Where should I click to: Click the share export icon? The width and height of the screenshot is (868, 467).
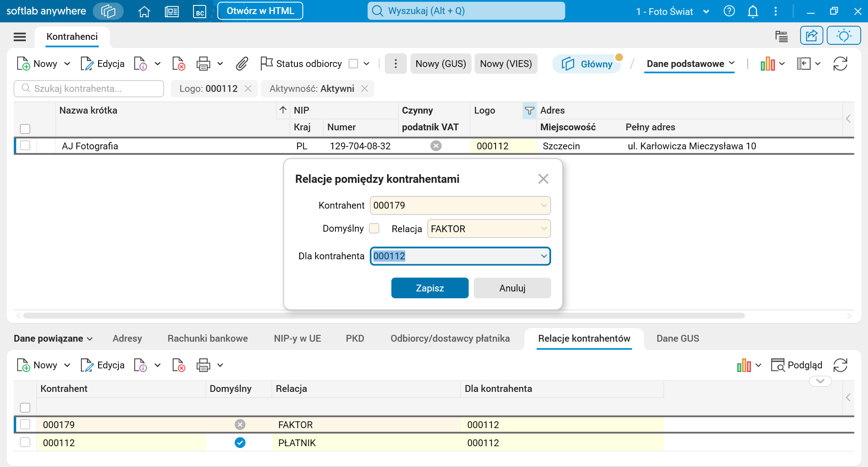click(811, 35)
